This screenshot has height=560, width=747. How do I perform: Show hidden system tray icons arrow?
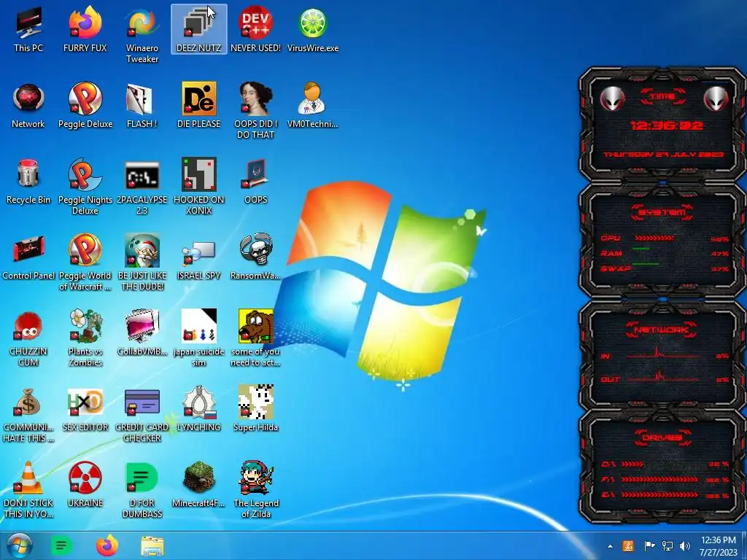coord(610,546)
